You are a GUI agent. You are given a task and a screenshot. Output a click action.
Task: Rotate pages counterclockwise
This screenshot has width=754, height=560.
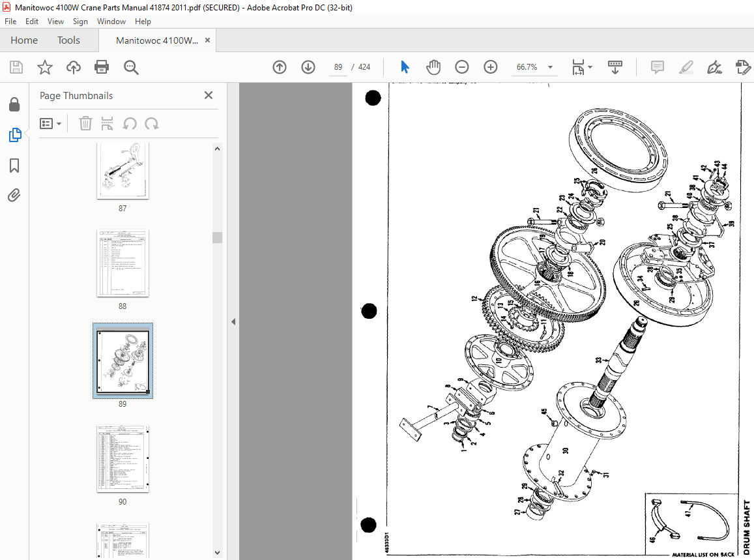[129, 124]
